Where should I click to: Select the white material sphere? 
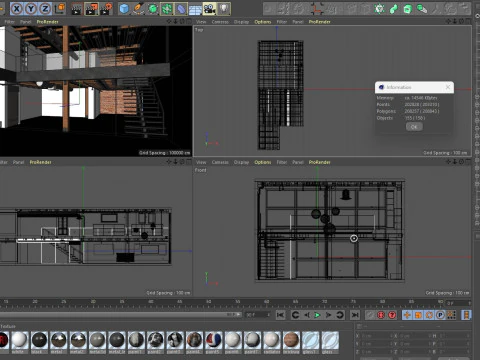[x=19, y=340]
